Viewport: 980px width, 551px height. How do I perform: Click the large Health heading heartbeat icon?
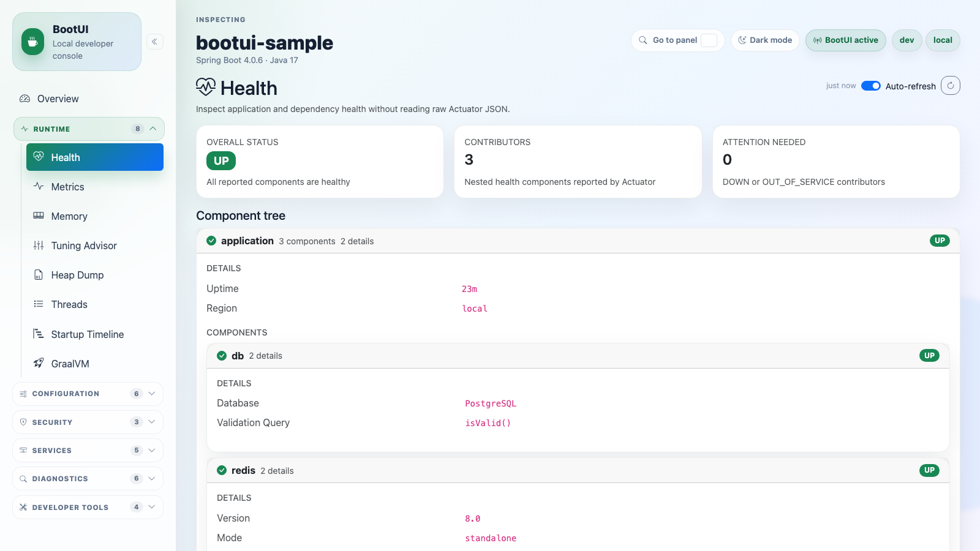click(x=206, y=88)
